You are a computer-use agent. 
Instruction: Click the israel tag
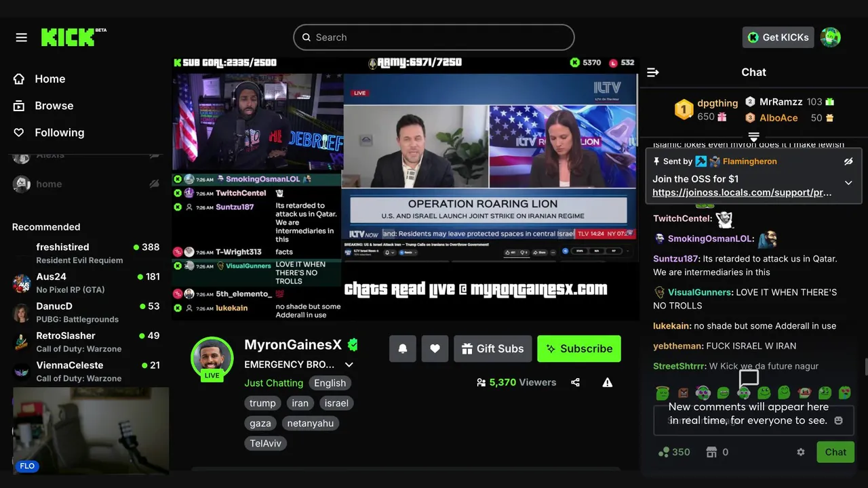[336, 403]
